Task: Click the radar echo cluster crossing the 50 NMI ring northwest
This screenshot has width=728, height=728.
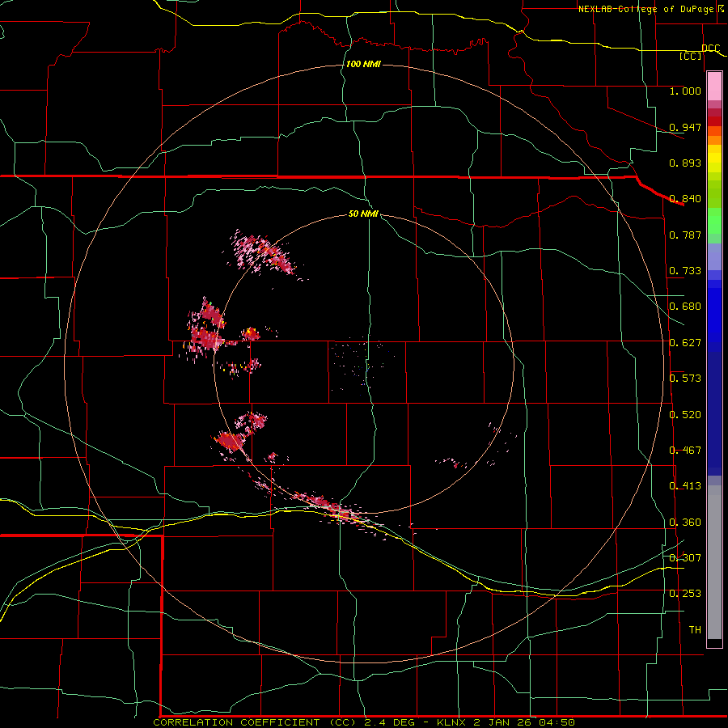Action: (x=264, y=253)
